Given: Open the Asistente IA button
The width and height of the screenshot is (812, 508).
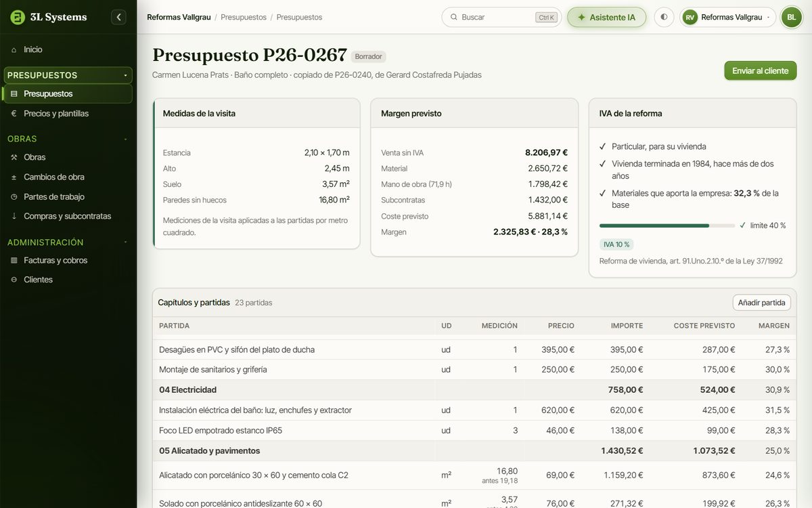Looking at the screenshot, I should 607,17.
